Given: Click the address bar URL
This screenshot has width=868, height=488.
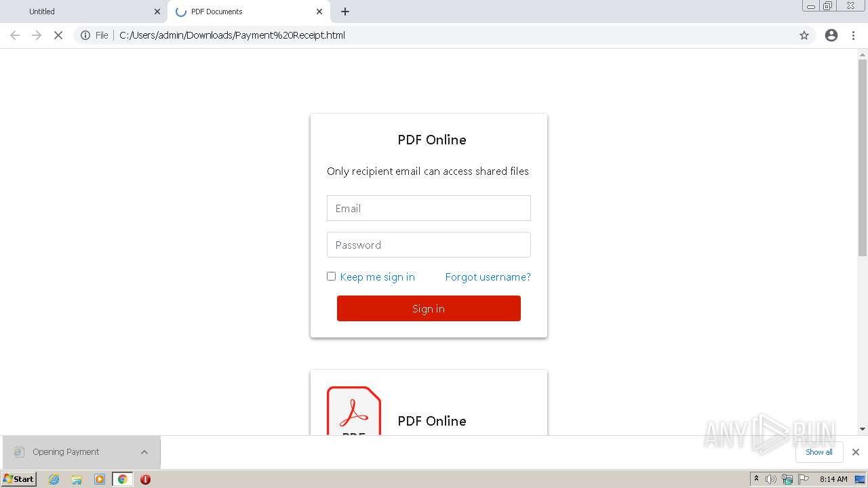Looking at the screenshot, I should click(232, 35).
